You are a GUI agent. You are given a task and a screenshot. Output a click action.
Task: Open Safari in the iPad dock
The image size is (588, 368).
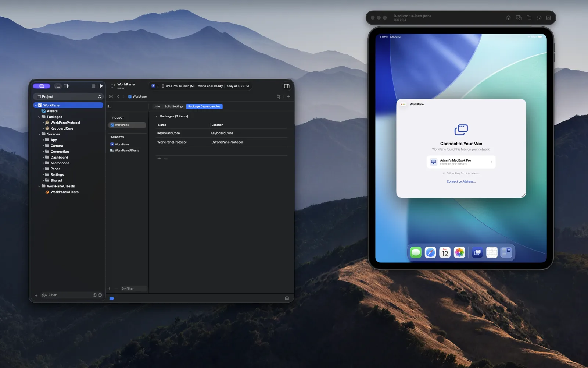430,252
